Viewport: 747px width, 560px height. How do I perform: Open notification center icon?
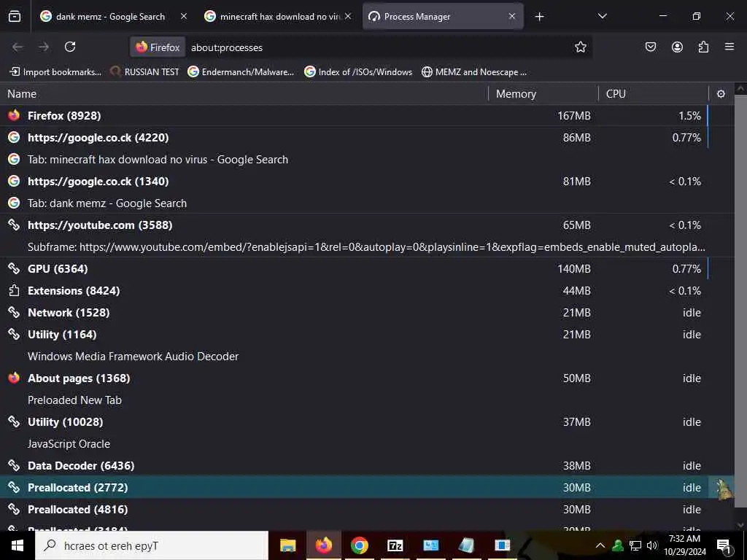click(724, 546)
